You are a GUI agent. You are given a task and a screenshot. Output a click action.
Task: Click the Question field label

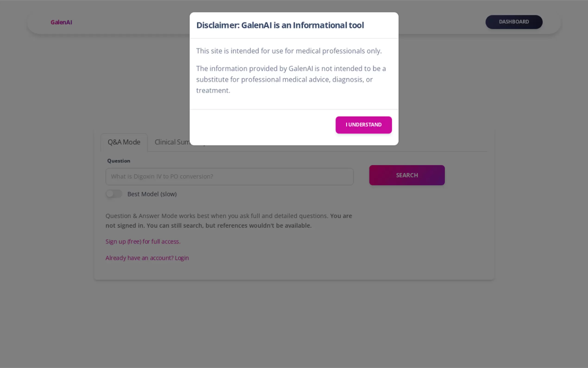point(119,161)
